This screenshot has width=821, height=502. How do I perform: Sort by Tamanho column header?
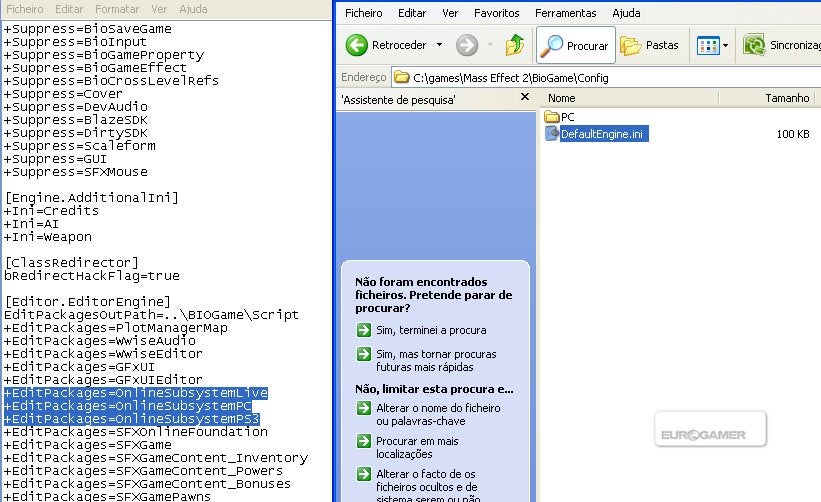(787, 98)
